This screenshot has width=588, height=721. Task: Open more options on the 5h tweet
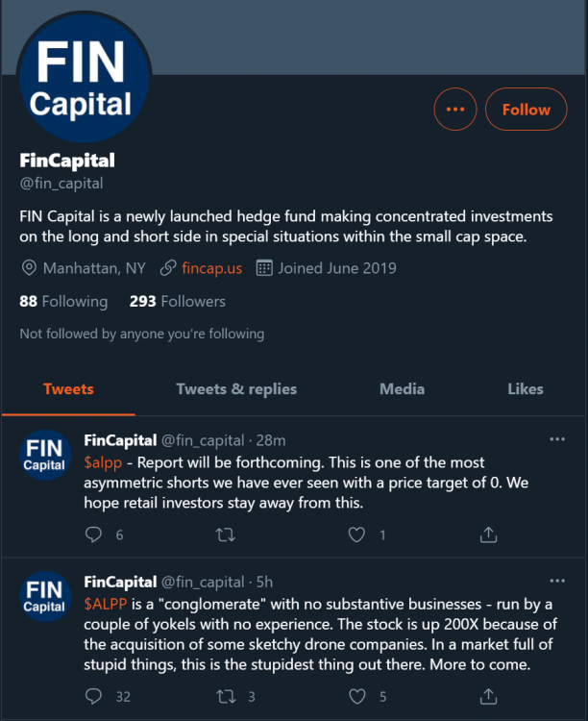[x=557, y=582]
